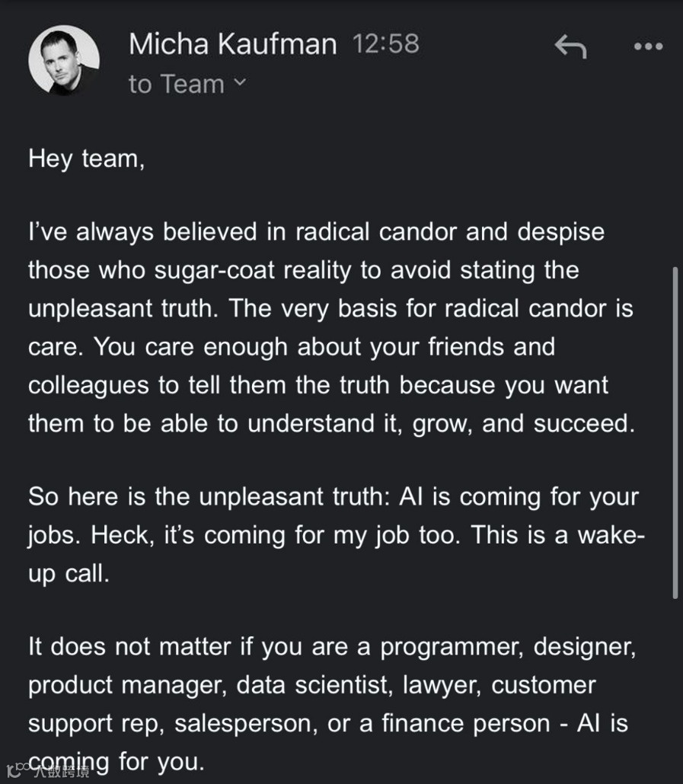Tap the sender name Micha Kaufman

click(x=232, y=44)
